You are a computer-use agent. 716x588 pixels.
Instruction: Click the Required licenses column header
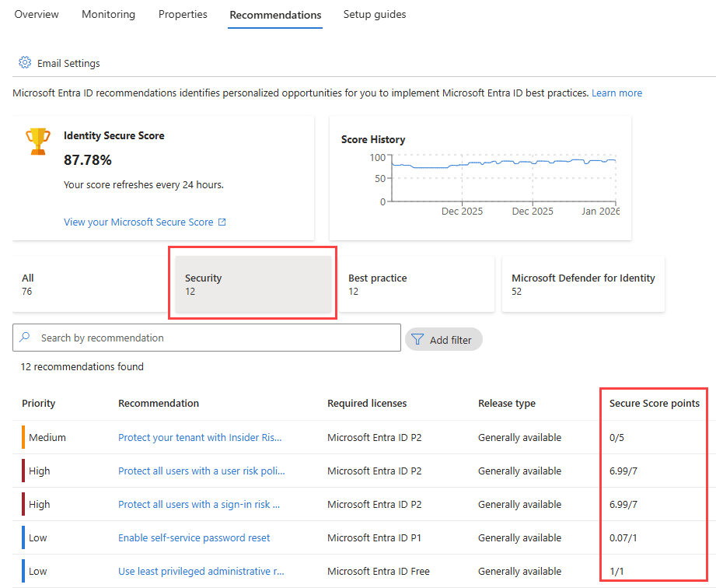coord(367,404)
